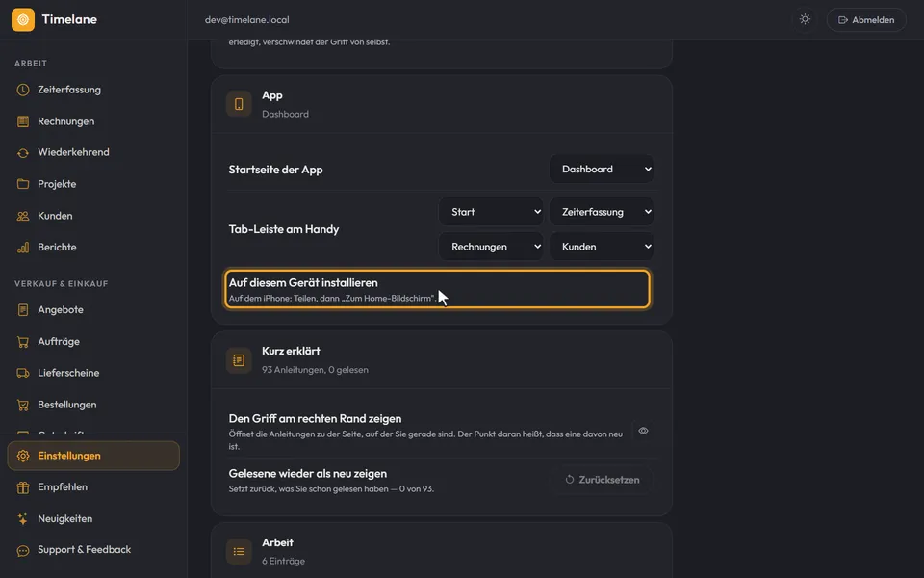Click the "Gelesene wieder als neu zeigen" label
This screenshot has width=924, height=578.
point(308,474)
